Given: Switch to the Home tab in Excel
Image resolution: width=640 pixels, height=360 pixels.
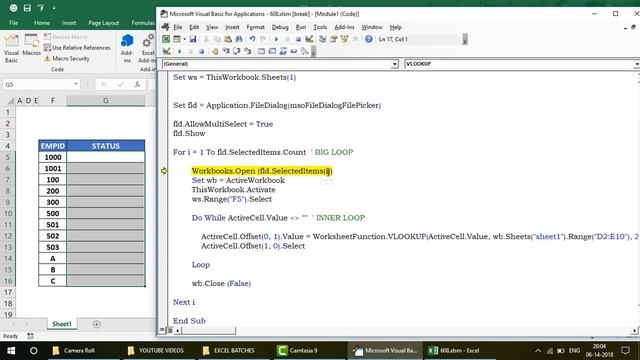Looking at the screenshot, I should pyautogui.click(x=42, y=23).
